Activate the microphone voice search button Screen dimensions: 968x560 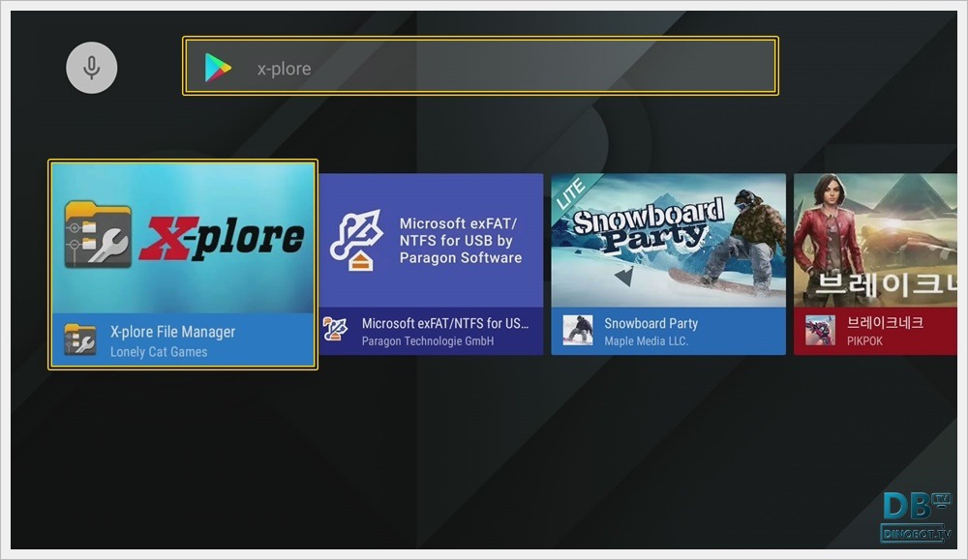91,68
